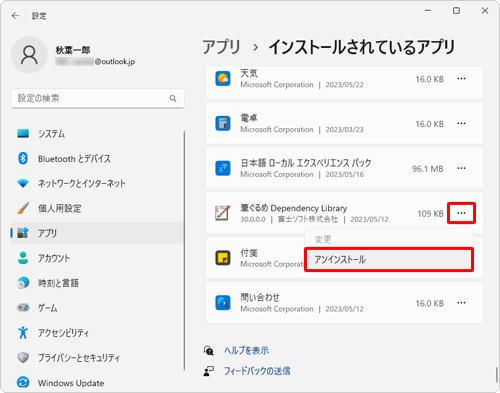The width and height of the screenshot is (500, 393).
Task: Click the network Wi-Fi icon
Action: pyautogui.click(x=23, y=183)
